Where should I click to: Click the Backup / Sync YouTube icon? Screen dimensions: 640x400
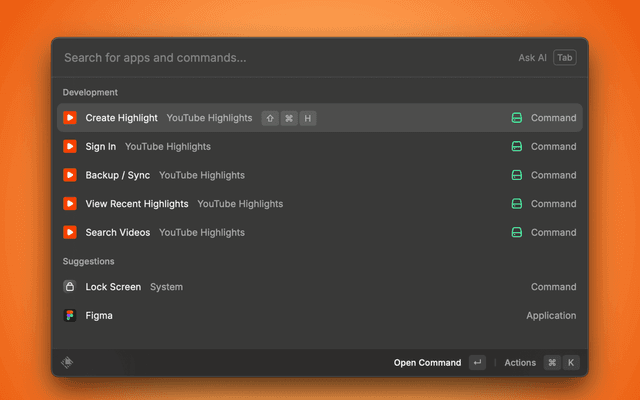70,175
